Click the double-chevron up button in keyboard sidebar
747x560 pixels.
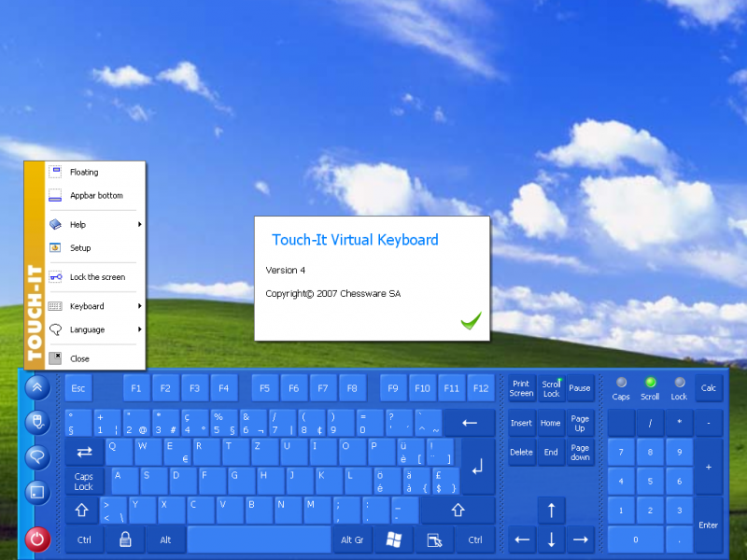click(37, 387)
